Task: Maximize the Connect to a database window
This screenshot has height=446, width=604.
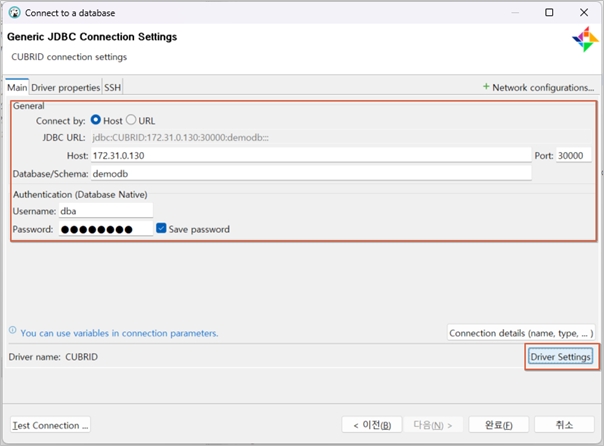Action: coord(549,13)
